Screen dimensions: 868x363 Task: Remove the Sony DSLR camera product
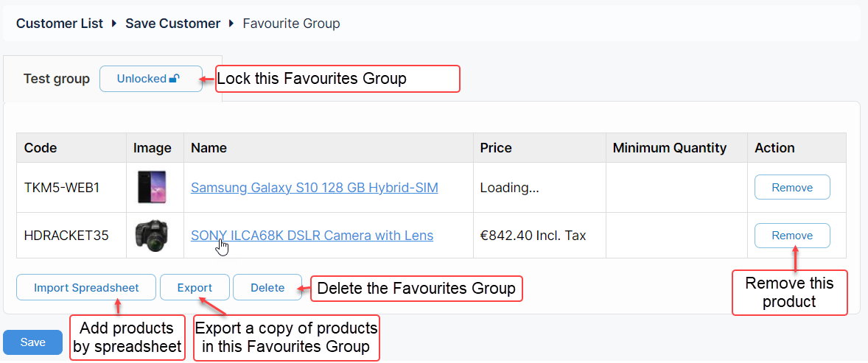[x=792, y=236]
